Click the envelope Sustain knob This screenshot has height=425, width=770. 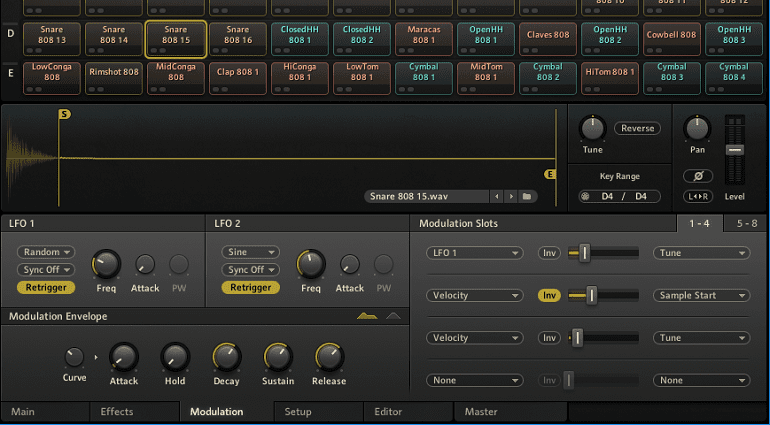pyautogui.click(x=278, y=357)
